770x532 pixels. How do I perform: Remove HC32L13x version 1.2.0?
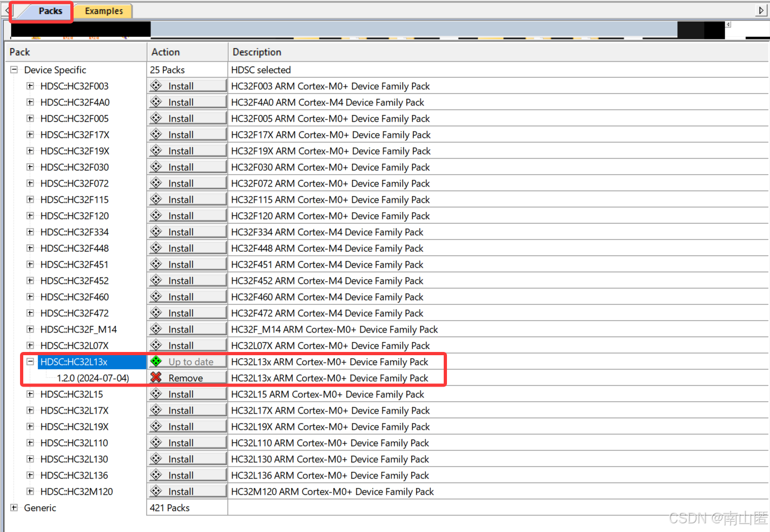(187, 378)
